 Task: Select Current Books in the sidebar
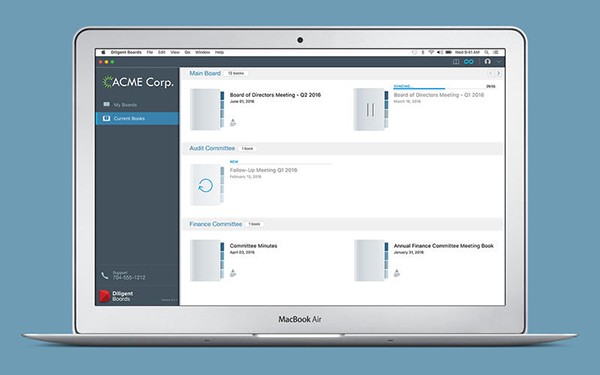coord(137,118)
